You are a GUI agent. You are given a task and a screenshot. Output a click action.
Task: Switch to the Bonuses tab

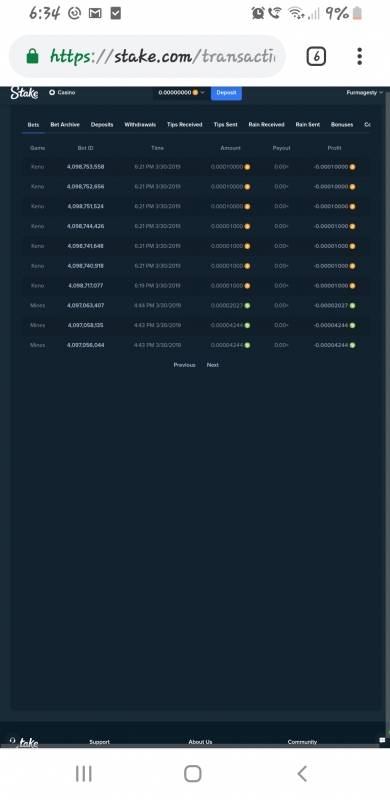[342, 124]
